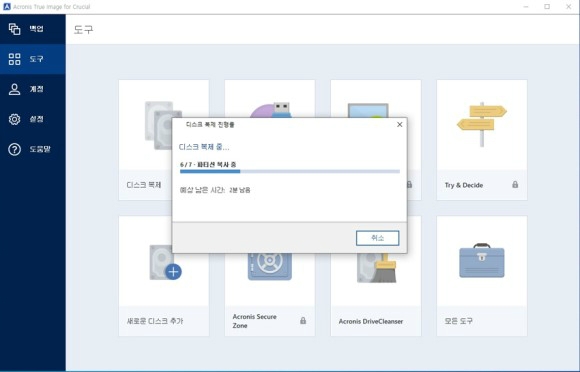Click the lock icon on Acronis Secure Zone
The image size is (580, 372).
(x=303, y=320)
